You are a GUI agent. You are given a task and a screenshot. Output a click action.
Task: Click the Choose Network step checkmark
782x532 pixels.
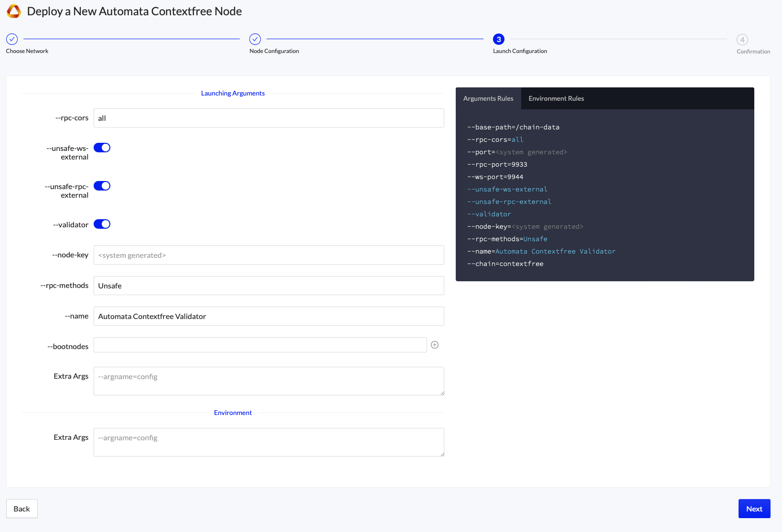pos(12,39)
